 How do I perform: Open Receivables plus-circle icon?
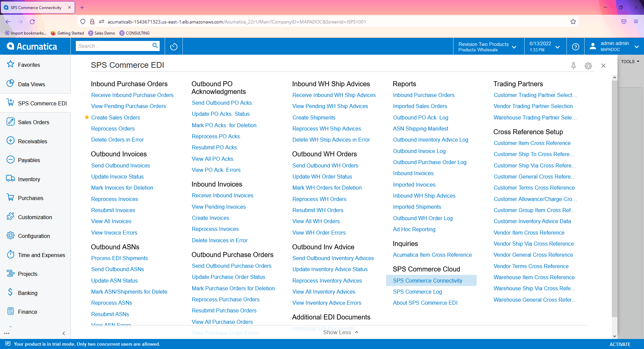coord(11,141)
